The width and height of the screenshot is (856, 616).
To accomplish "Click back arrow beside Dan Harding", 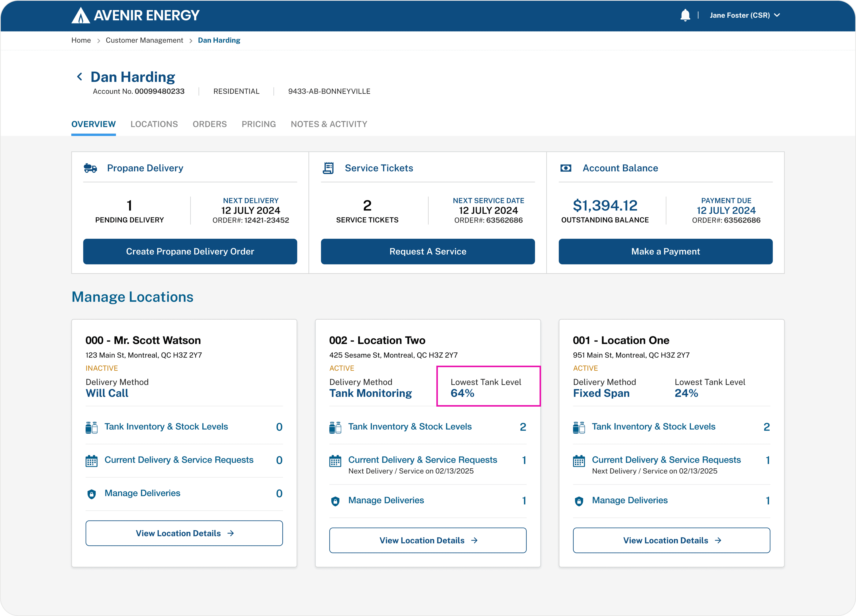I will point(80,77).
